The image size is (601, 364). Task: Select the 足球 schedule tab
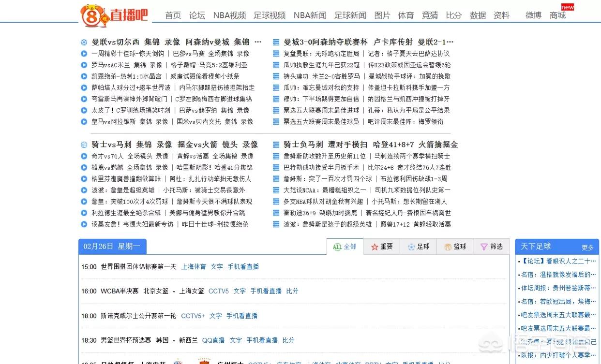tap(419, 247)
